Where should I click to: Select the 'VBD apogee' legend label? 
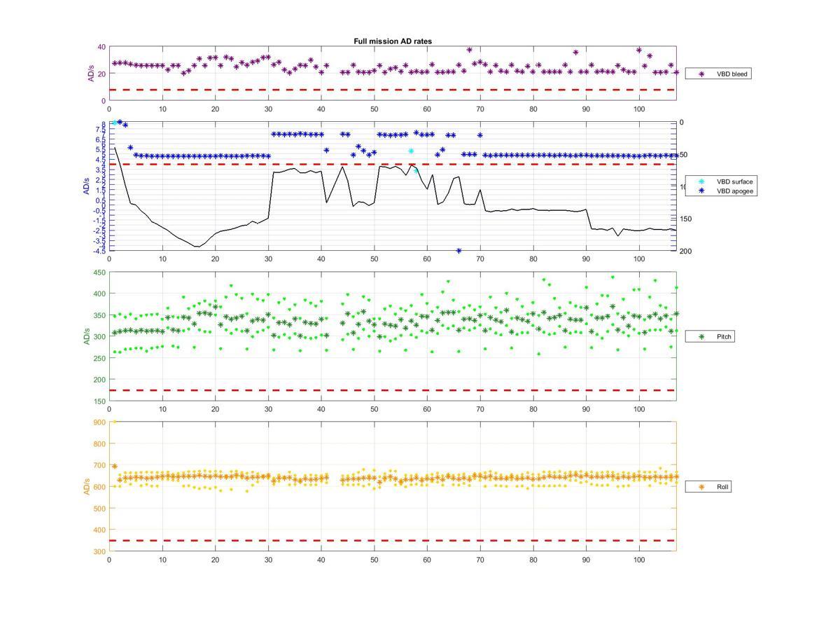(734, 191)
